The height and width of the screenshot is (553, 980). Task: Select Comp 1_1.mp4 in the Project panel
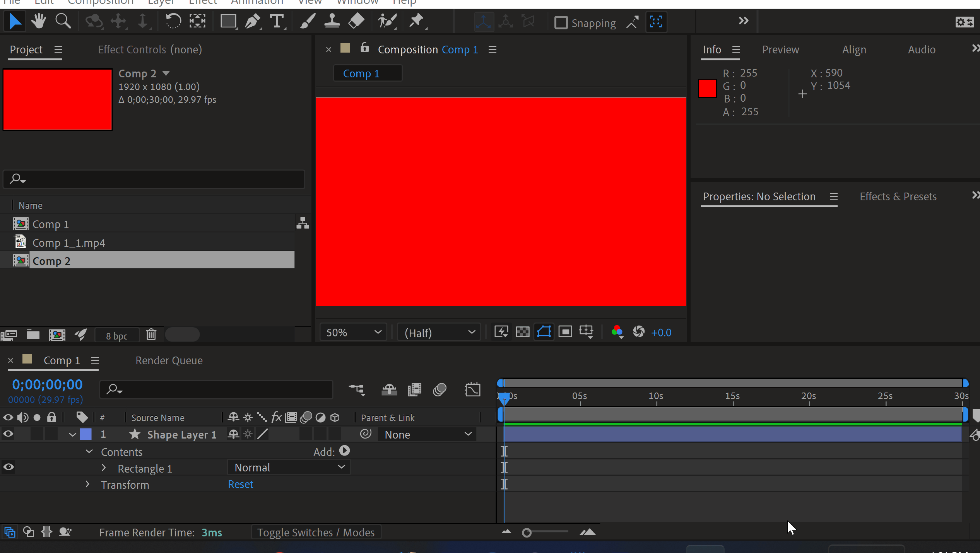point(68,243)
